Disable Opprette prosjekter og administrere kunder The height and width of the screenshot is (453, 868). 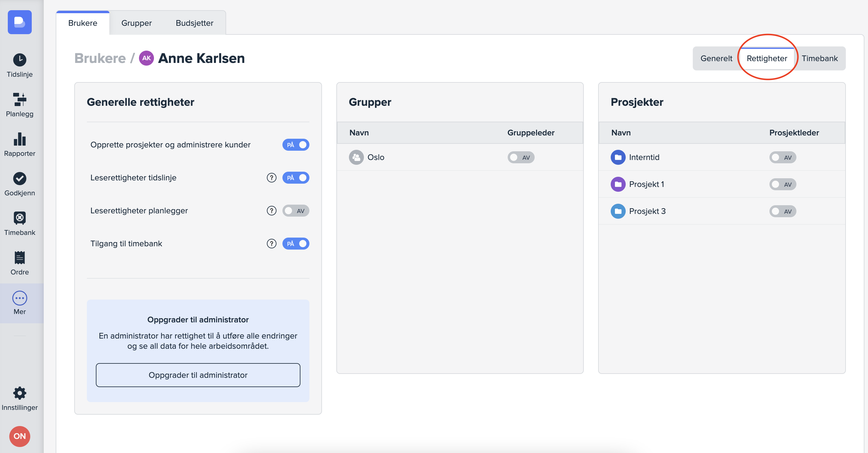pos(296,145)
